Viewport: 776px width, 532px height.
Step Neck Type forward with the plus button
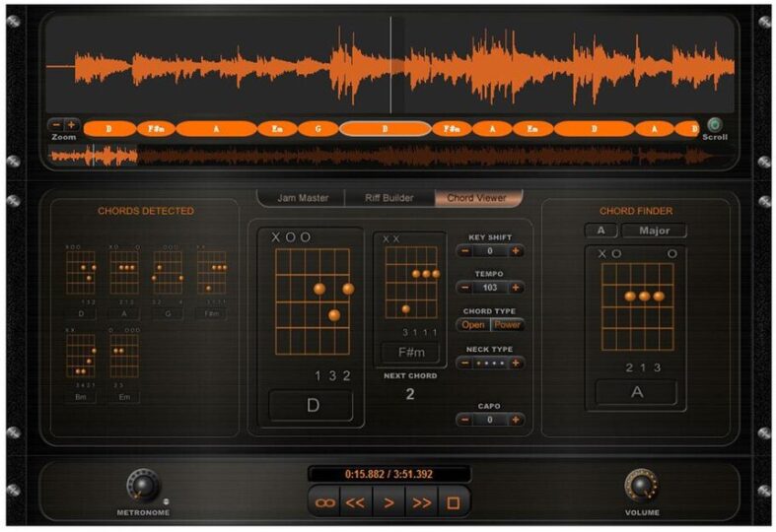click(x=516, y=363)
